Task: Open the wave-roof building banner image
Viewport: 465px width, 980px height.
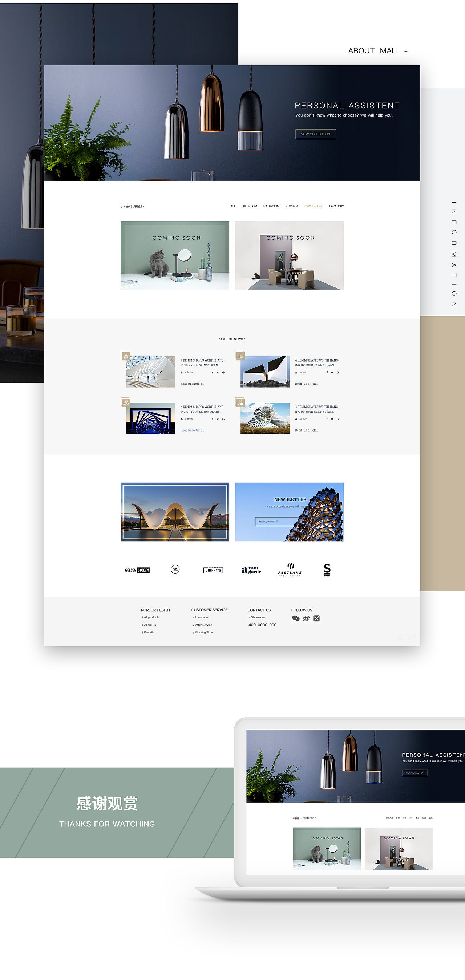Action: (175, 512)
